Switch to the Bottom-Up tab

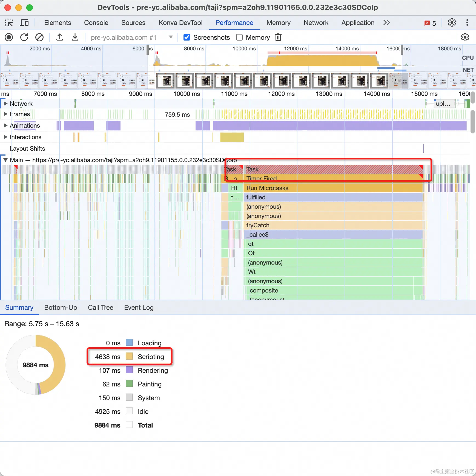click(61, 308)
